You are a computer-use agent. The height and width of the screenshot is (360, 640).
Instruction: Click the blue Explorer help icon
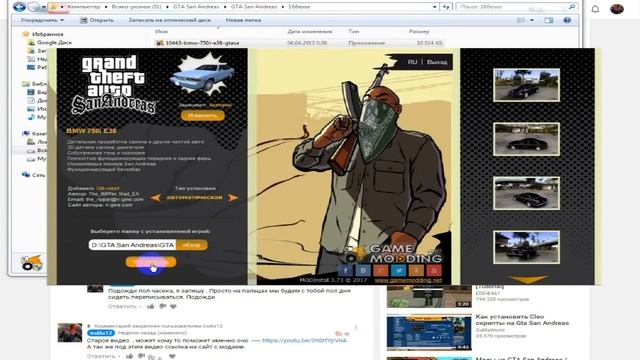[x=567, y=20]
